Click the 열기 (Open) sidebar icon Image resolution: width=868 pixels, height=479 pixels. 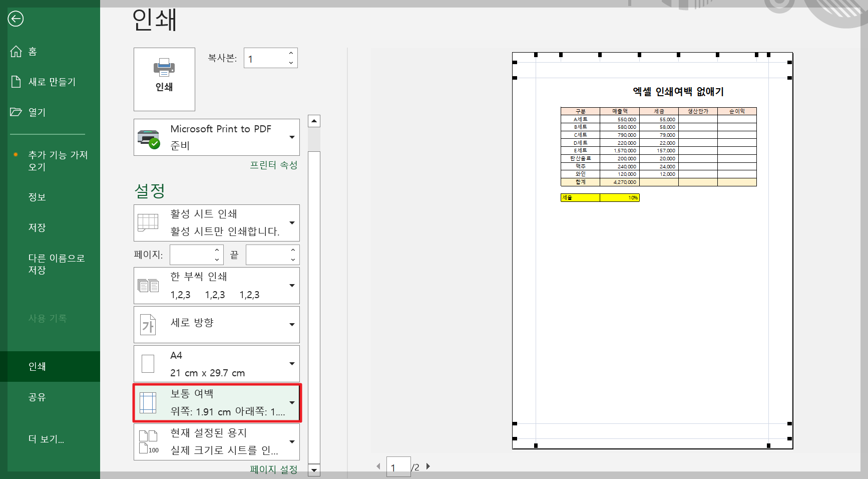(16, 112)
